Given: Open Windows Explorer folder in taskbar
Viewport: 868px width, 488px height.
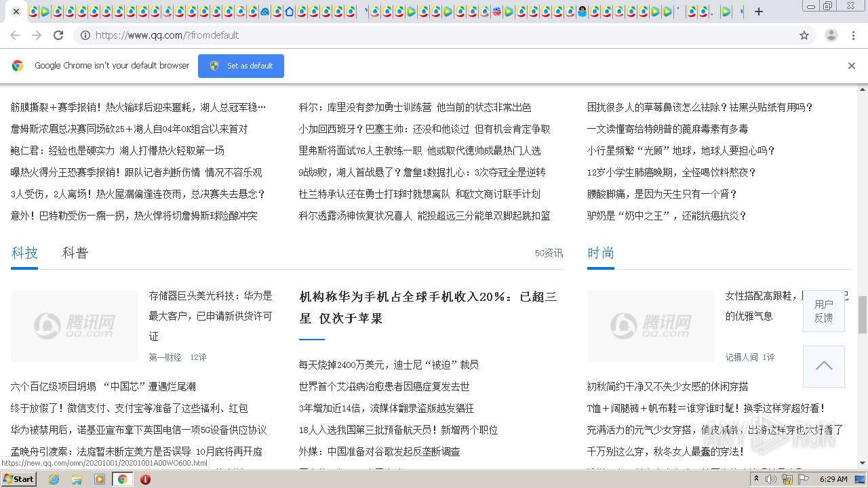Looking at the screenshot, I should [77, 479].
